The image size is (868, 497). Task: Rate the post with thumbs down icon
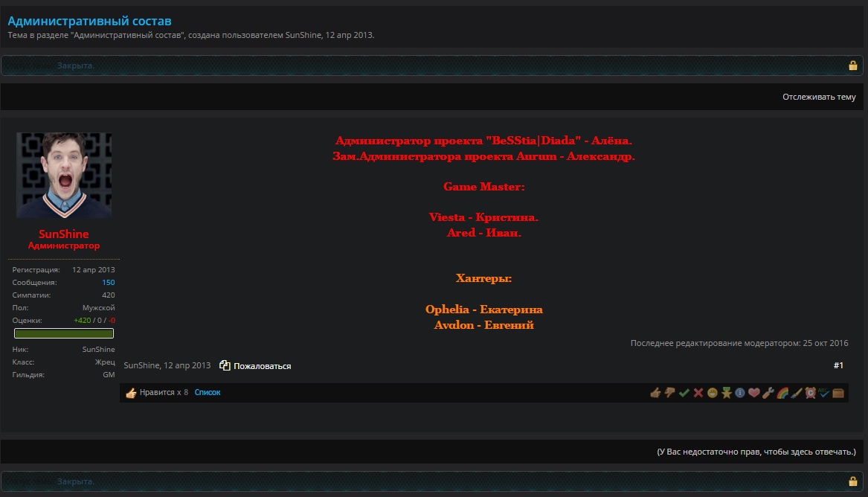(669, 393)
